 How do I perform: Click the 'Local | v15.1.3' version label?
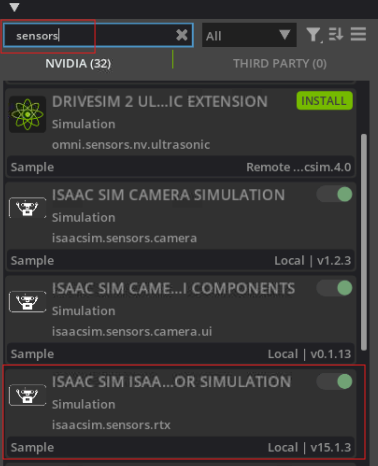(309, 447)
